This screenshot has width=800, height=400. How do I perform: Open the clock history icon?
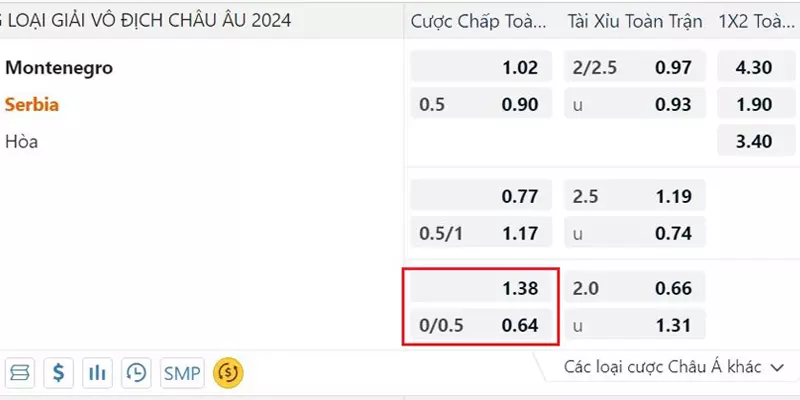(x=136, y=373)
